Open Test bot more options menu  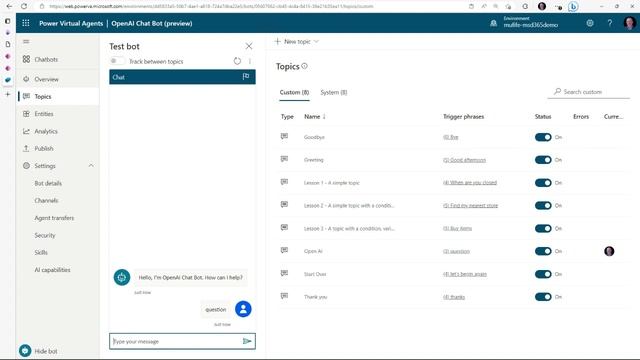coord(250,61)
